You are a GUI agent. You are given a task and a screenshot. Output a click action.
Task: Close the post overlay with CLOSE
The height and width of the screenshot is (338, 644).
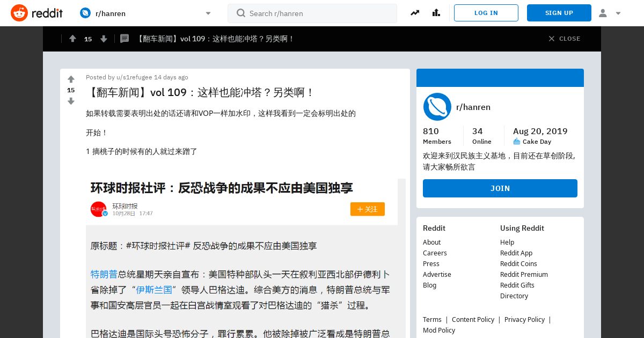tap(564, 39)
